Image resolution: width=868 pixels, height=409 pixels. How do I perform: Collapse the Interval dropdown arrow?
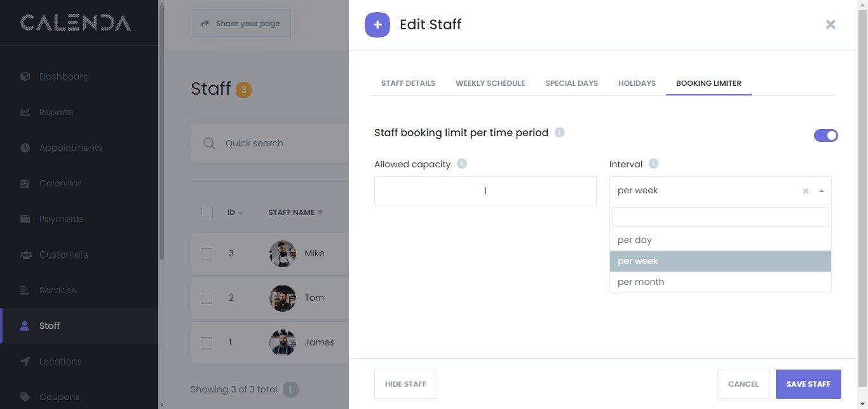(822, 191)
